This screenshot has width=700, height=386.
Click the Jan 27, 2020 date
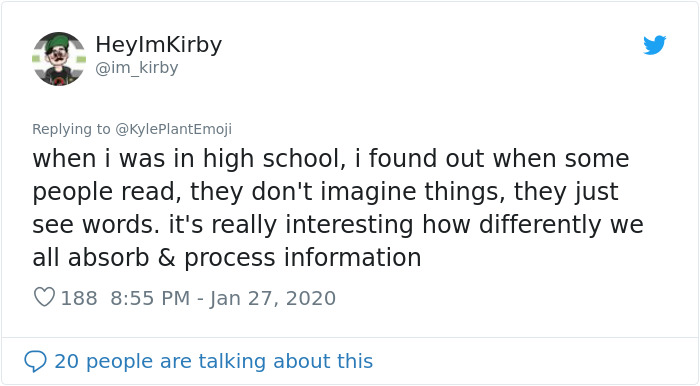click(272, 298)
